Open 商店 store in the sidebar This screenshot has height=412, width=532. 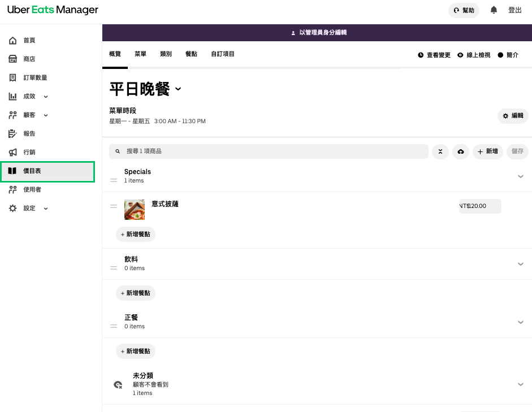click(x=29, y=59)
